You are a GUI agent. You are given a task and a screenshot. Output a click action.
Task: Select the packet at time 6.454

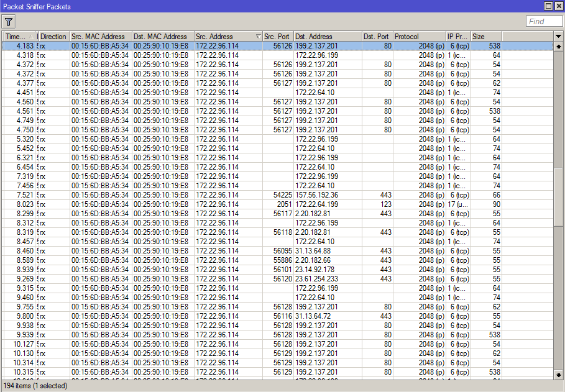pos(277,167)
